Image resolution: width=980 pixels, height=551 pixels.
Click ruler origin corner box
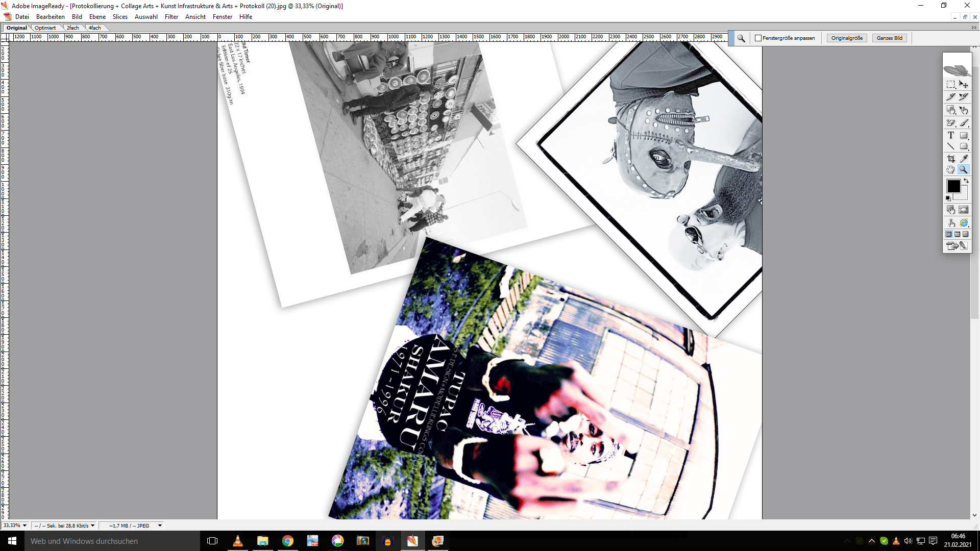pos(5,37)
